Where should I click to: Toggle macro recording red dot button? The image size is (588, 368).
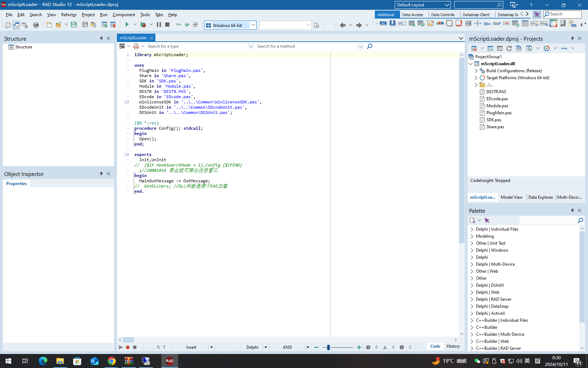128,347
